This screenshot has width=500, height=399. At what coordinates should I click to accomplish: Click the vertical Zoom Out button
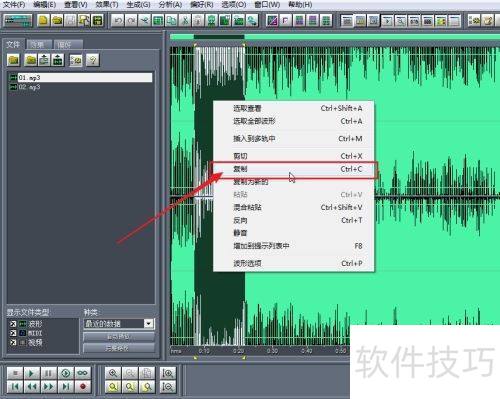(x=168, y=387)
